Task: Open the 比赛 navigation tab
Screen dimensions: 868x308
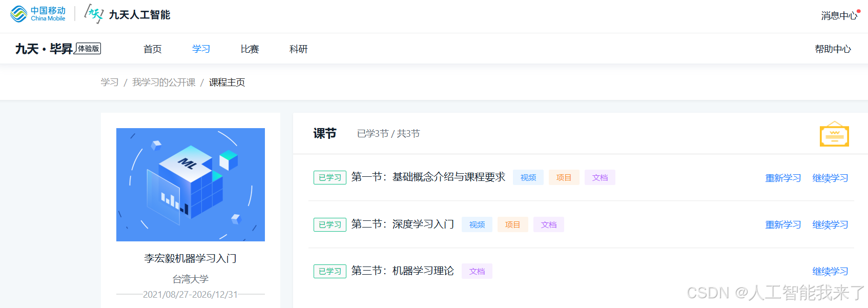Action: [x=250, y=49]
